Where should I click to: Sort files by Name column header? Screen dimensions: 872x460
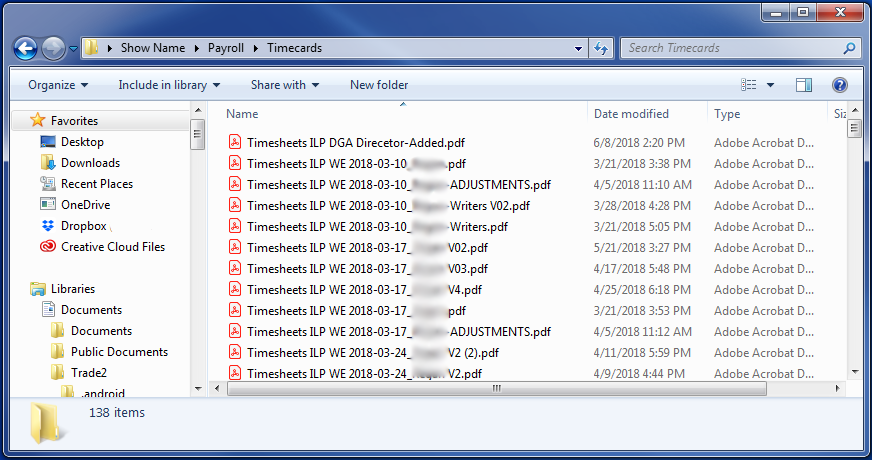click(x=243, y=114)
